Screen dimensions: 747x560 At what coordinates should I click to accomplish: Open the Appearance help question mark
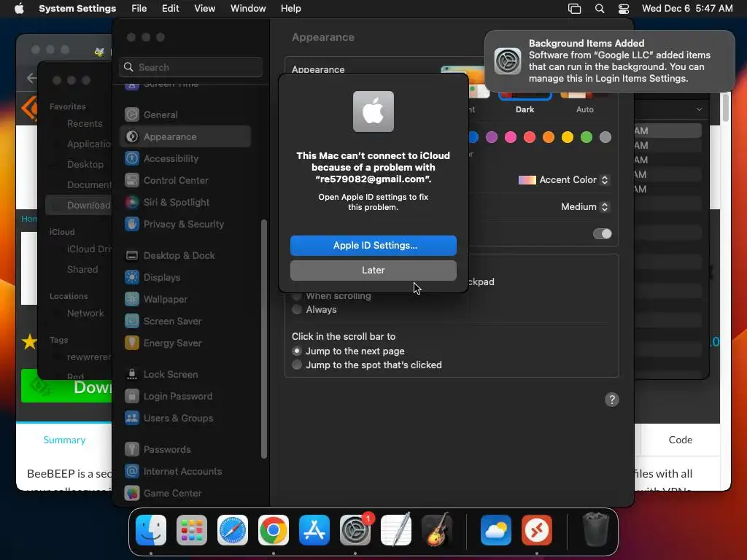[612, 400]
